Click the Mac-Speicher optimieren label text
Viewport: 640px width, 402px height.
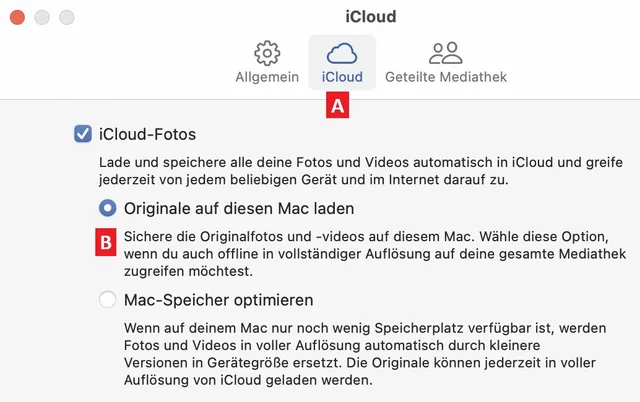pyautogui.click(x=219, y=299)
